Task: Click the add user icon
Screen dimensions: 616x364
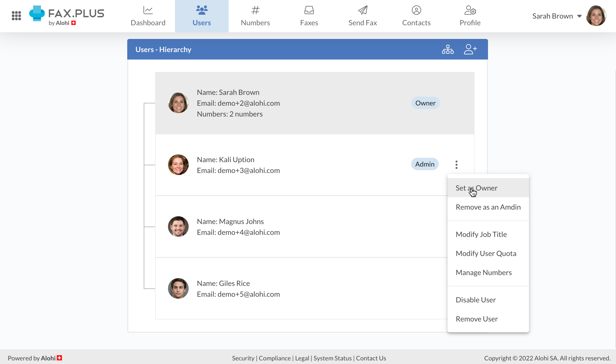Action: click(470, 49)
